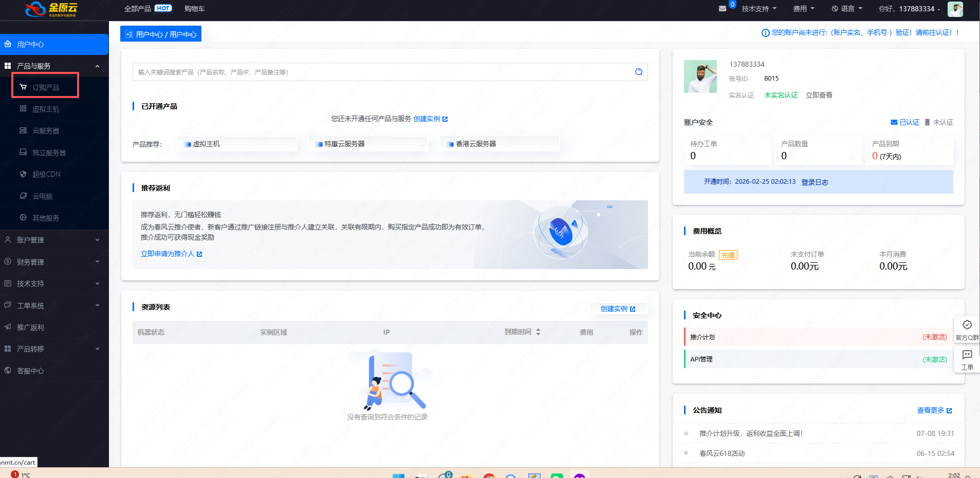
Task: Select 超级CDN in the sidebar
Action: (46, 175)
